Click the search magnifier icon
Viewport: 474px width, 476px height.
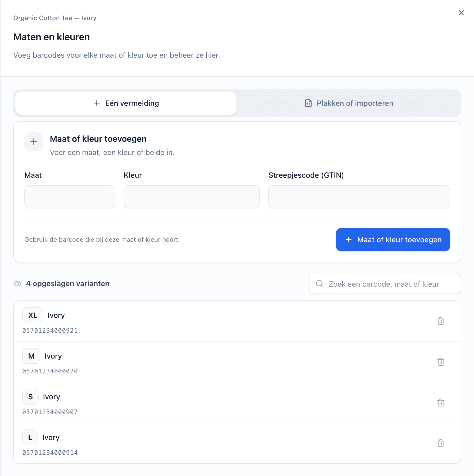pos(320,284)
